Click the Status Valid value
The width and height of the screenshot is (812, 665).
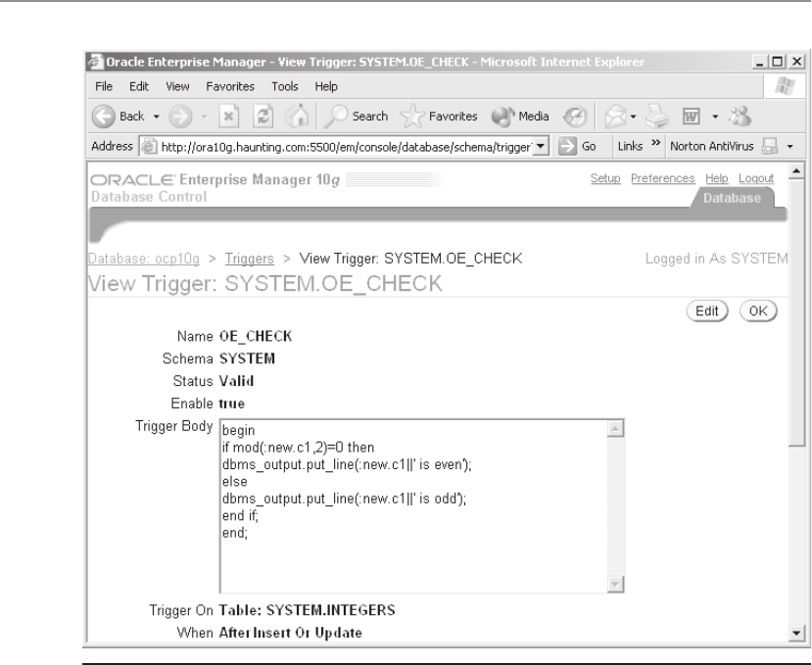point(236,381)
